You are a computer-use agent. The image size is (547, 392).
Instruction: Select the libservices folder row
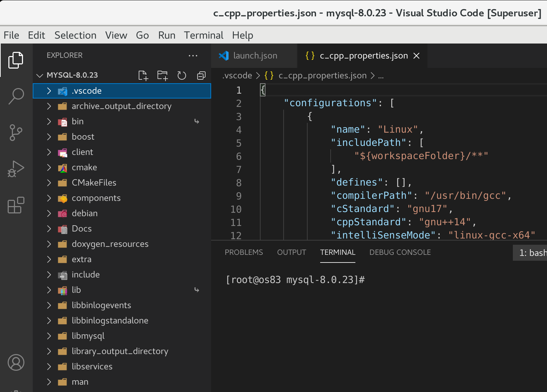click(x=122, y=367)
